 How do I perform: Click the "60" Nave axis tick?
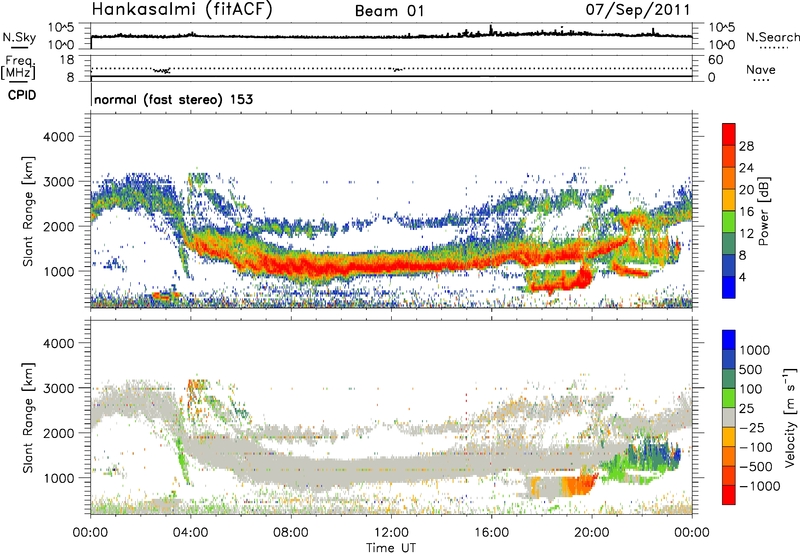[x=715, y=60]
